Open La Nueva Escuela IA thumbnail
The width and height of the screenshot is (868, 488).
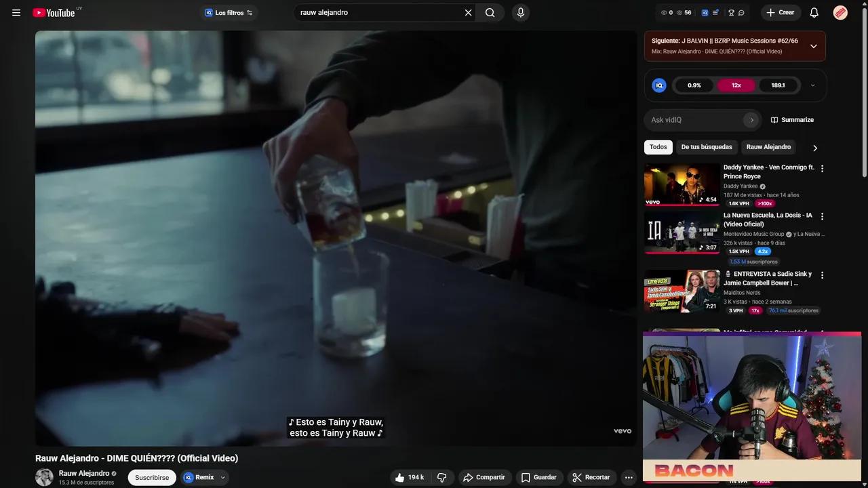pyautogui.click(x=682, y=232)
